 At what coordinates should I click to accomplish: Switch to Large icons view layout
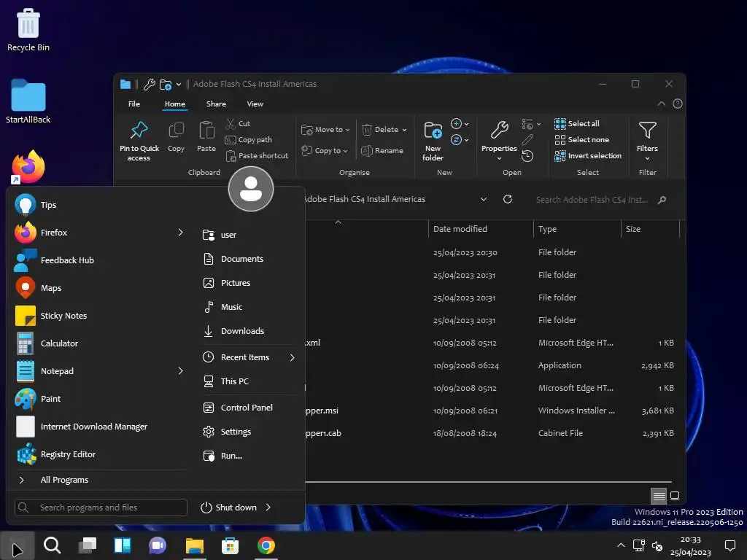[675, 496]
